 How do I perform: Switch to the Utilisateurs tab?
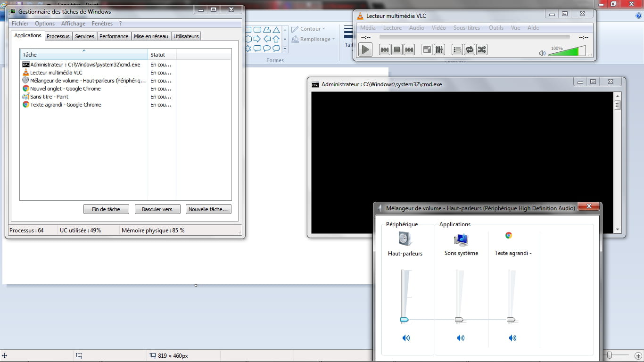186,36
